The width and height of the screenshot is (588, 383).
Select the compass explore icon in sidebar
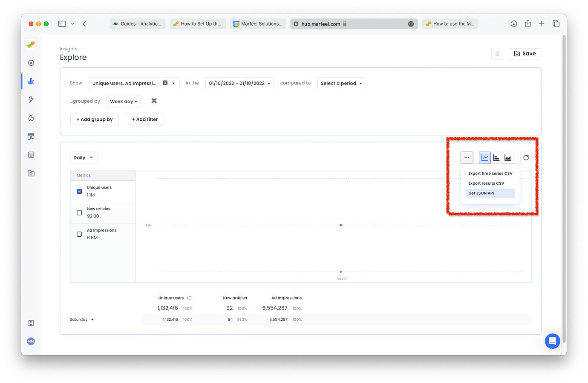pyautogui.click(x=31, y=63)
